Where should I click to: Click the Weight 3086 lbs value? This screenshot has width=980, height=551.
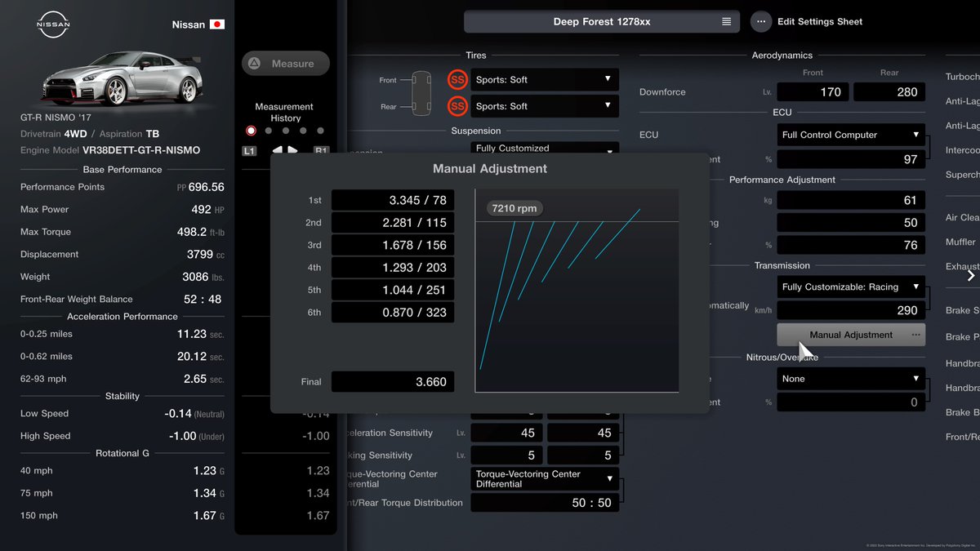[x=203, y=277]
